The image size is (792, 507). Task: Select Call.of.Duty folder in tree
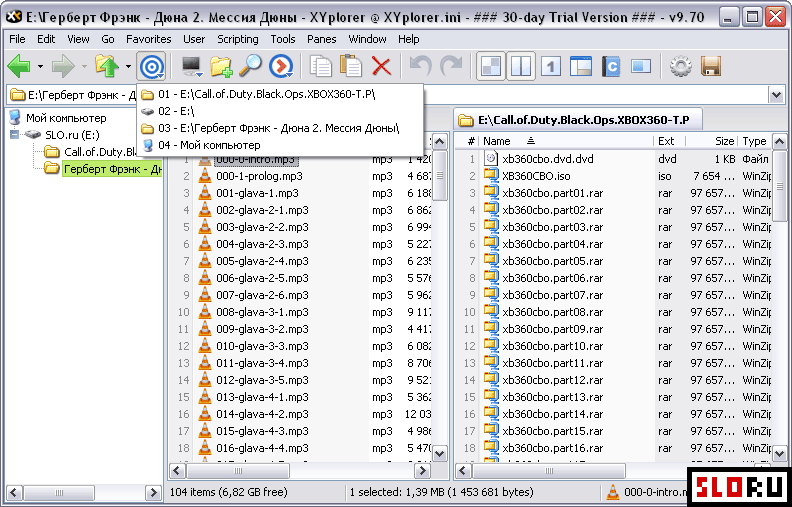point(101,151)
